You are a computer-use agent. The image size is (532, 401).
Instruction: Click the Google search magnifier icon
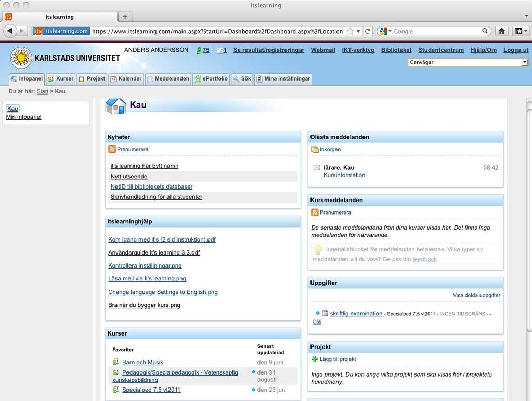point(485,31)
